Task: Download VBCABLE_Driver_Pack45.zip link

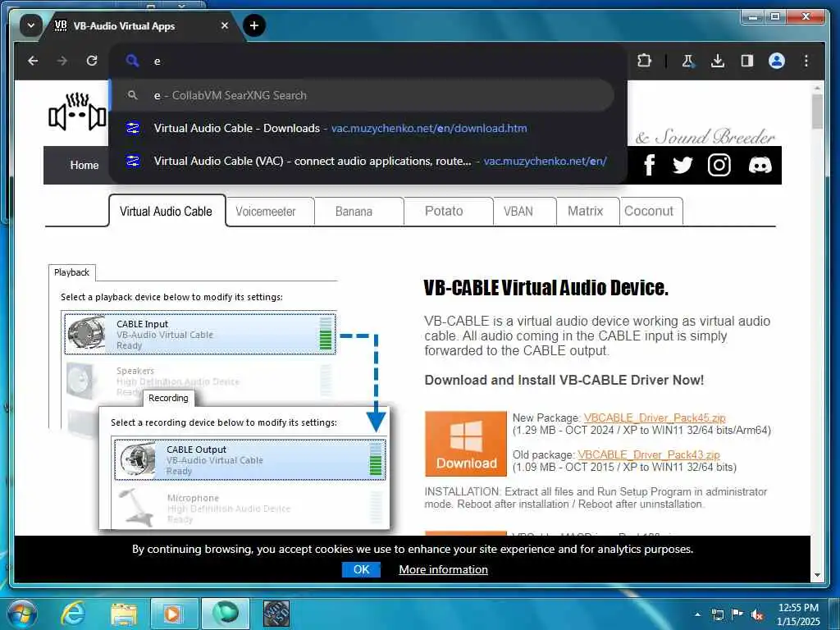Action: pyautogui.click(x=654, y=418)
